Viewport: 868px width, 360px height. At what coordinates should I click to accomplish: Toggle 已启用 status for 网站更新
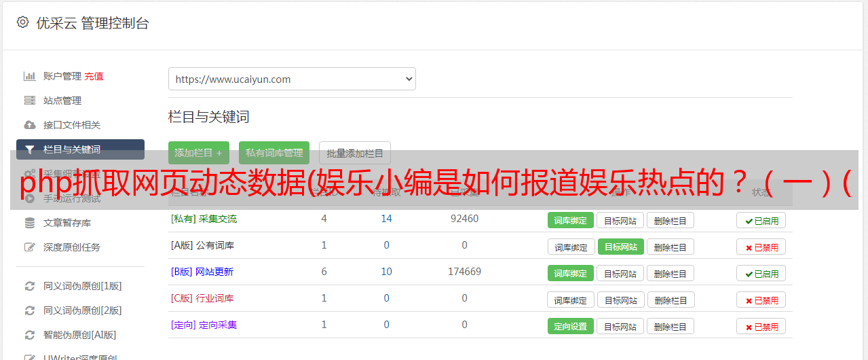761,273
